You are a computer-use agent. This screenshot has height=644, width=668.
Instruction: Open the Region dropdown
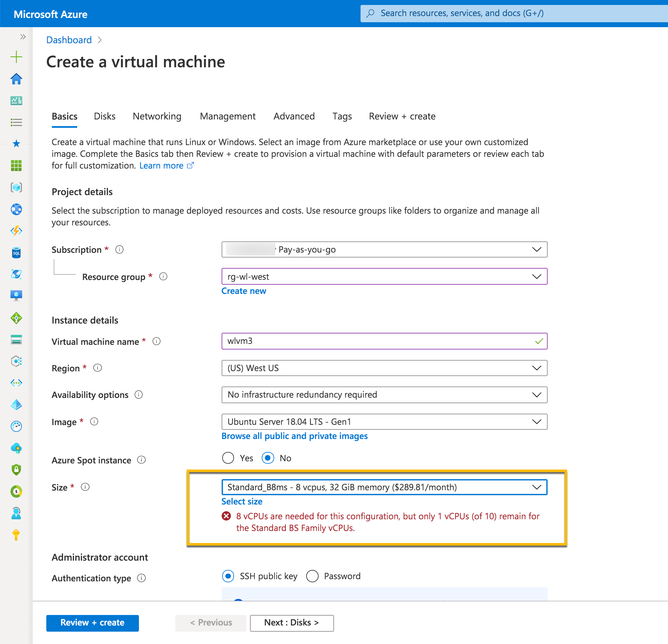pyautogui.click(x=384, y=368)
